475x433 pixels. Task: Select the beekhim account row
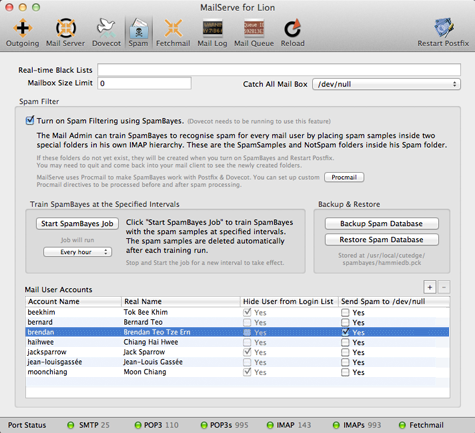[237, 312]
